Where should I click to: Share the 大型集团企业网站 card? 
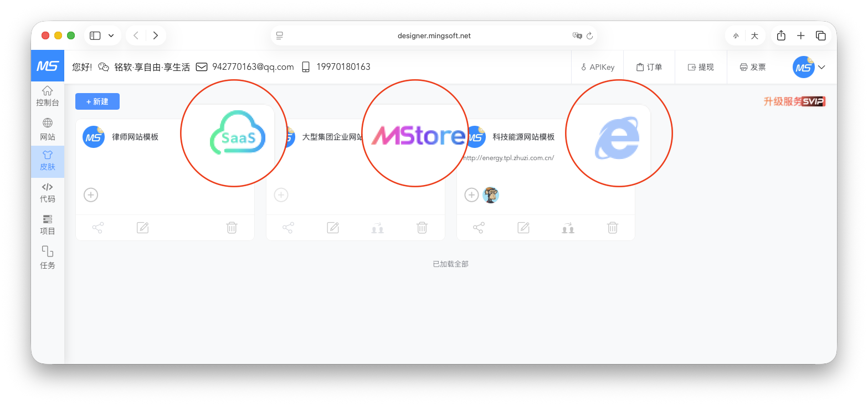288,228
